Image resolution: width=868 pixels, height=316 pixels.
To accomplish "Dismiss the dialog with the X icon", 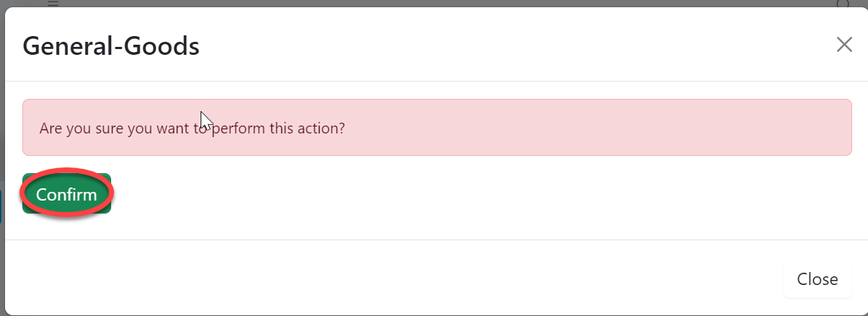I will pyautogui.click(x=844, y=45).
